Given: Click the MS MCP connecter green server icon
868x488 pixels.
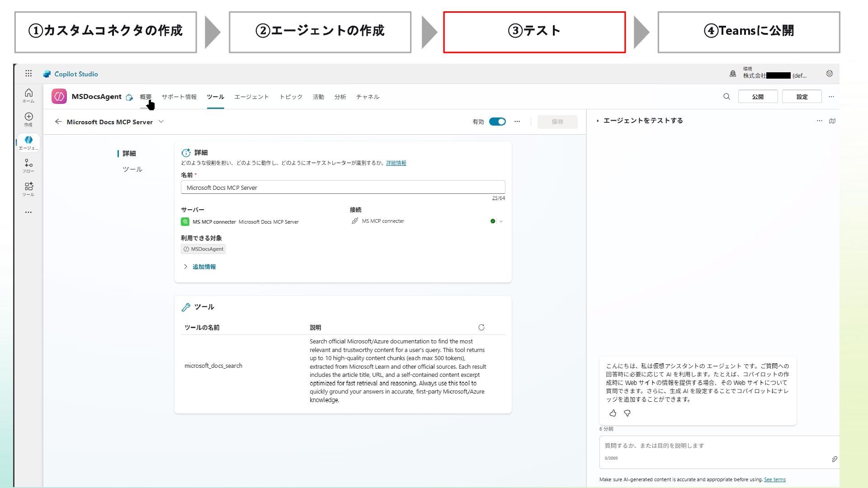Looking at the screenshot, I should pyautogui.click(x=185, y=221).
